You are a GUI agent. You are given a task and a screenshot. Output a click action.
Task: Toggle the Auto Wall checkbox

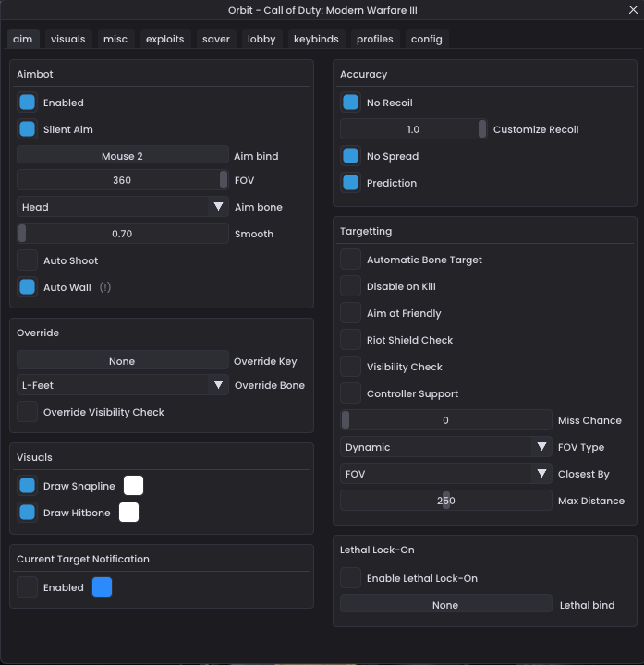click(x=27, y=286)
